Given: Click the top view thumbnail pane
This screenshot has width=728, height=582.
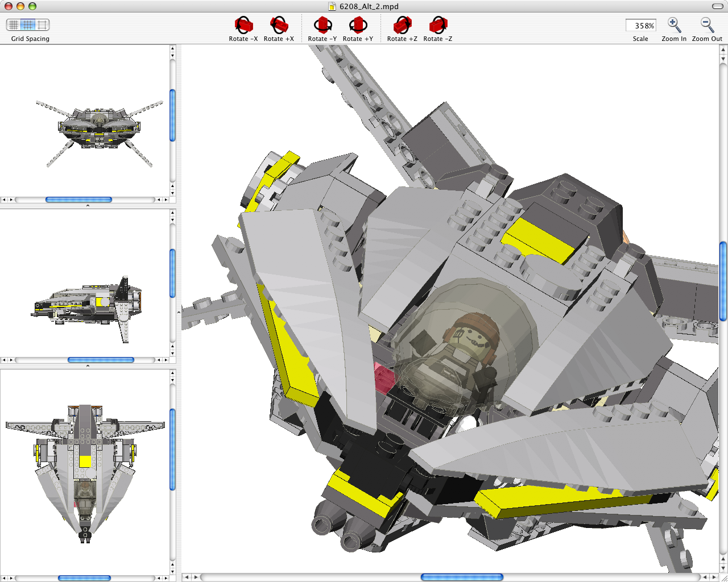Looking at the screenshot, I should 85,472.
